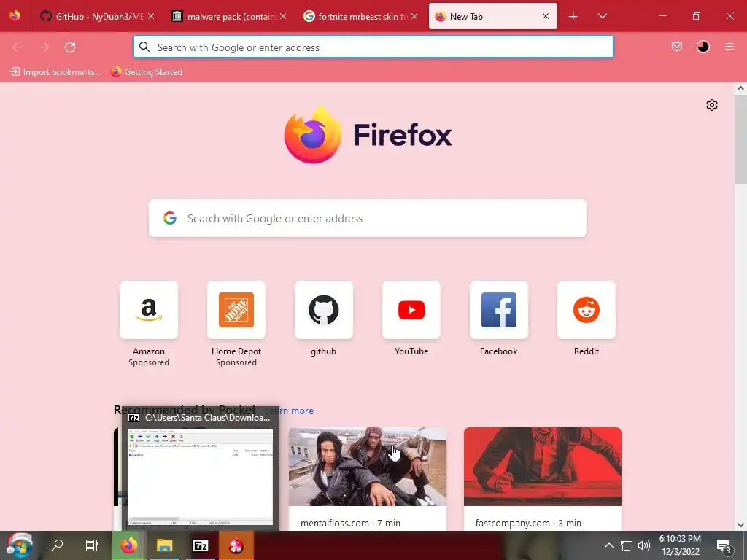
Task: Switch to the fortnite mrbeast skin tab
Action: pyautogui.click(x=360, y=16)
